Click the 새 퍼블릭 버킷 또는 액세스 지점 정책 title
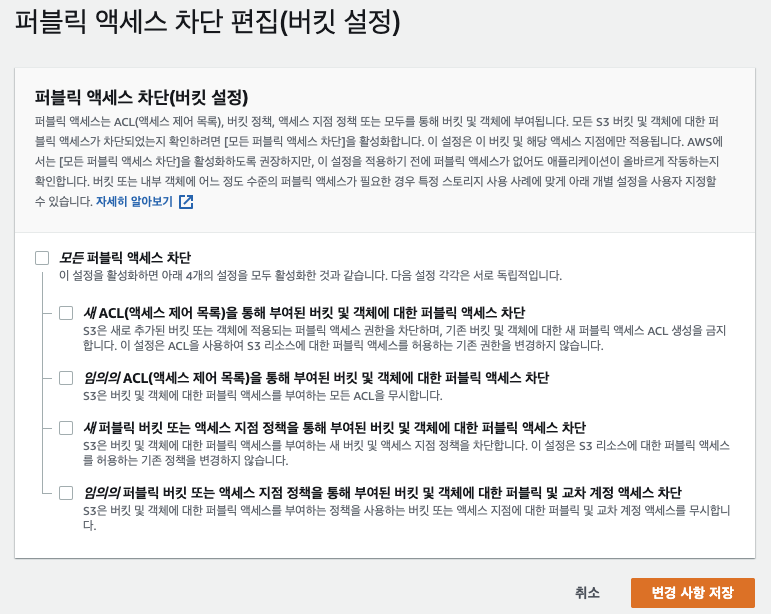This screenshot has height=614, width=771. [x=333, y=428]
